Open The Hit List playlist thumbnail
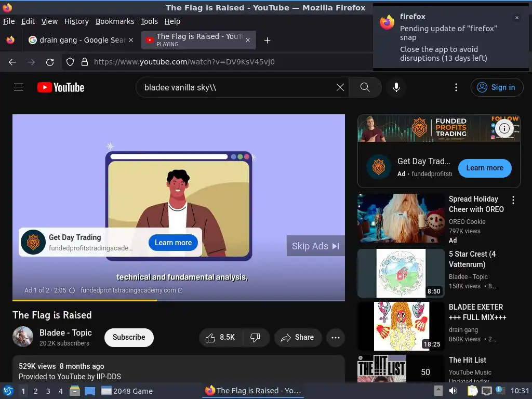Viewport: 532px width, 399px height. pyautogui.click(x=401, y=369)
